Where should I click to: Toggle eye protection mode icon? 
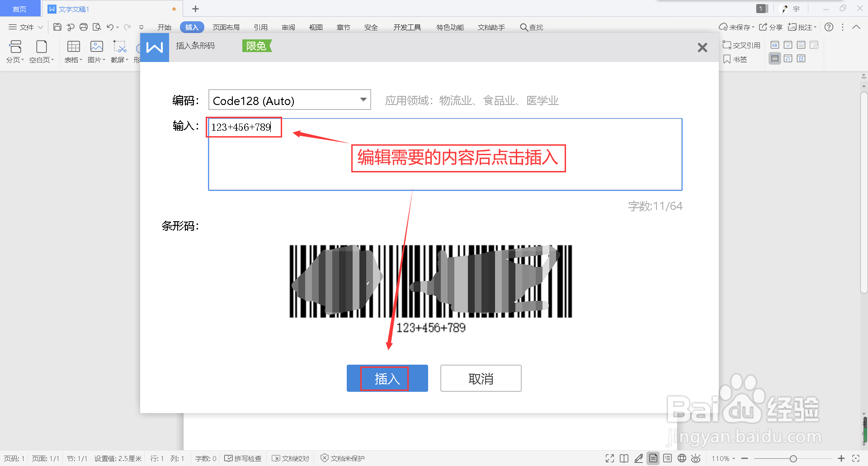click(x=696, y=458)
